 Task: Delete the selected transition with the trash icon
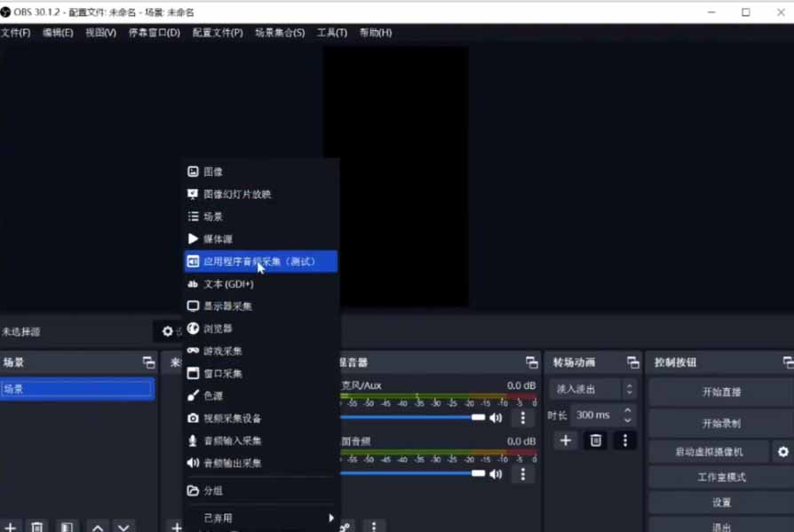point(595,441)
